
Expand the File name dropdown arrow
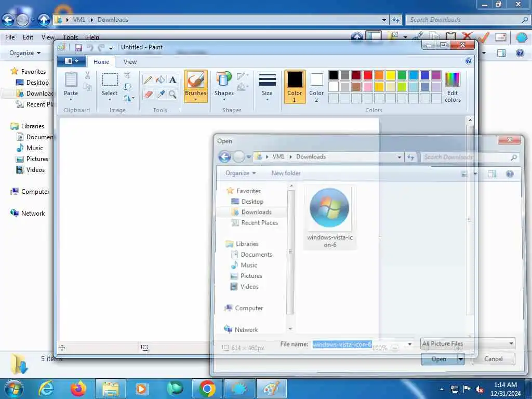coord(410,344)
